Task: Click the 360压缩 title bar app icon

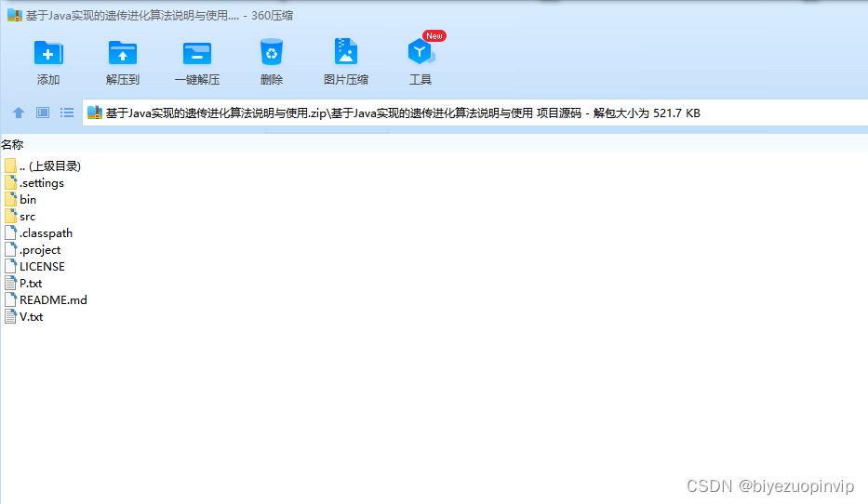Action: [15, 15]
